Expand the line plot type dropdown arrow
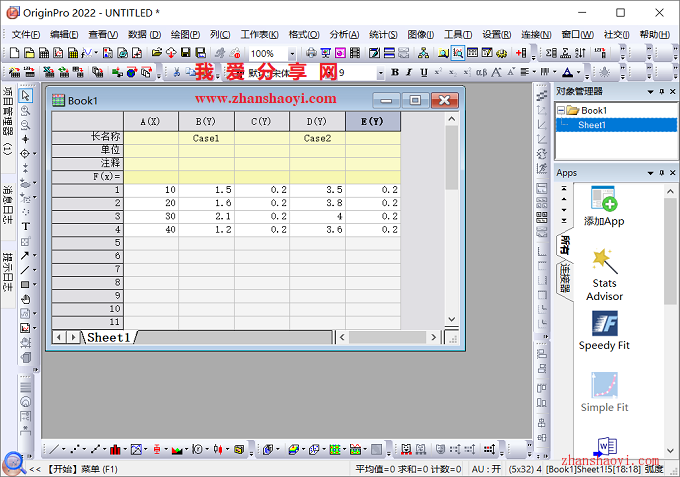The image size is (680, 477). click(x=63, y=449)
